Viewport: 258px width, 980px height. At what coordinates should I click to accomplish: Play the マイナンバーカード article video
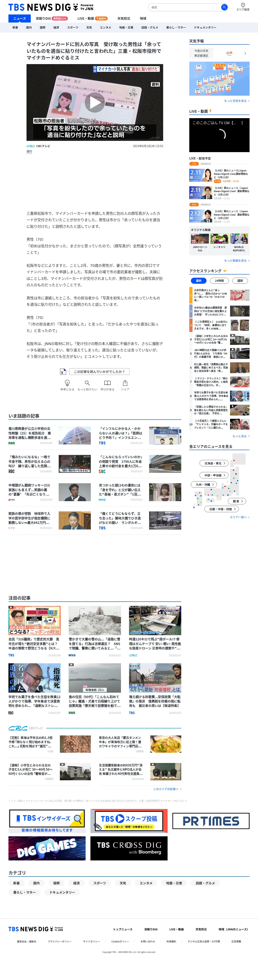(x=95, y=102)
